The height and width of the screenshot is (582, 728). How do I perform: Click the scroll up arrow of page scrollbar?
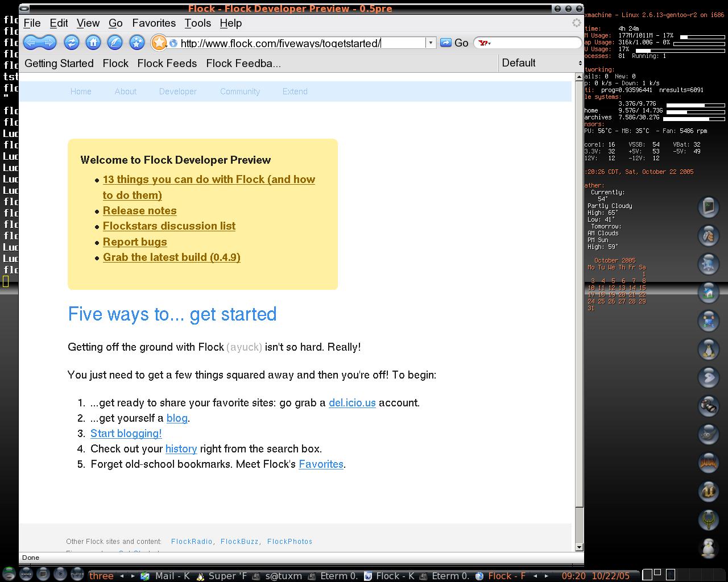click(x=580, y=77)
